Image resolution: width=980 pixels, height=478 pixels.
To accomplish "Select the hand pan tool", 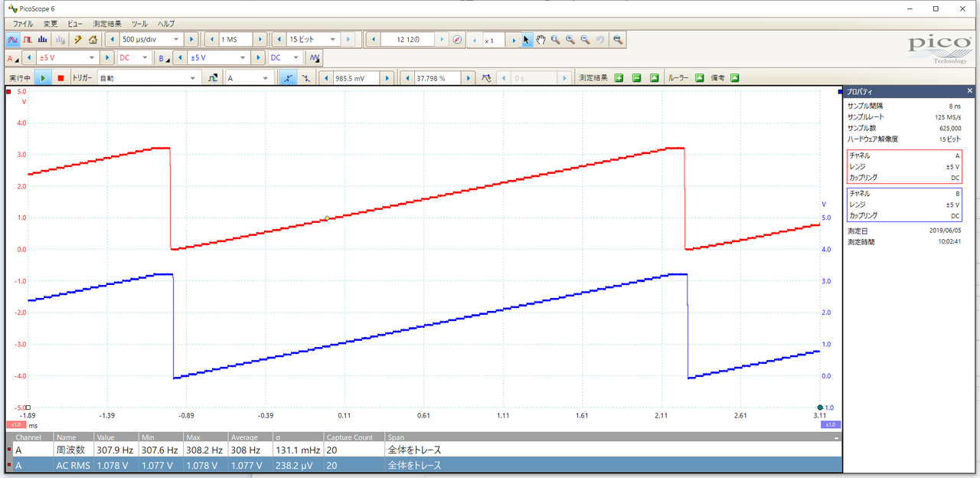I will coord(541,39).
